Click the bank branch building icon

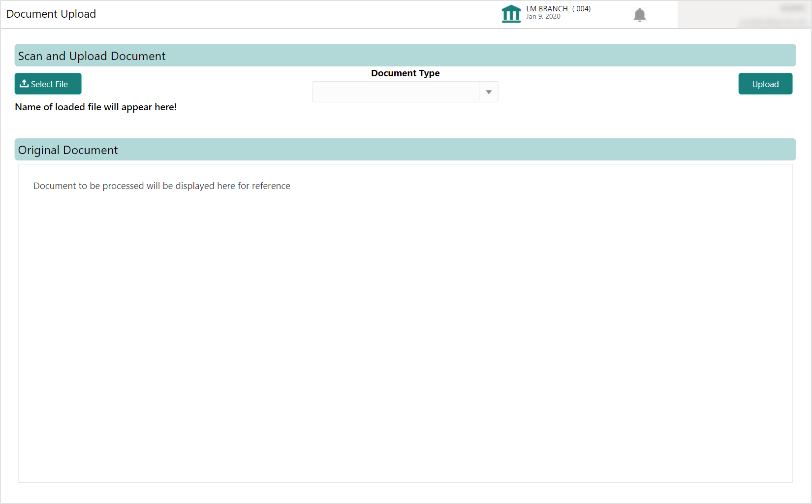(x=511, y=14)
